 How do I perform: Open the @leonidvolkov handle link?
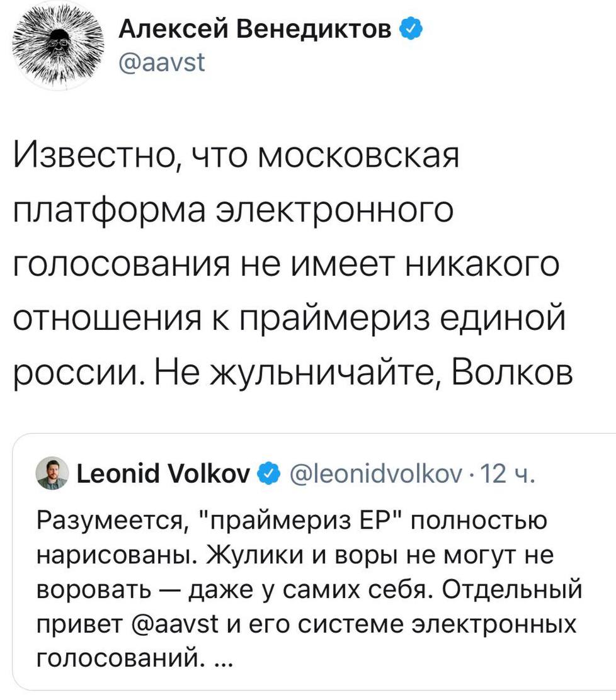coord(375,473)
